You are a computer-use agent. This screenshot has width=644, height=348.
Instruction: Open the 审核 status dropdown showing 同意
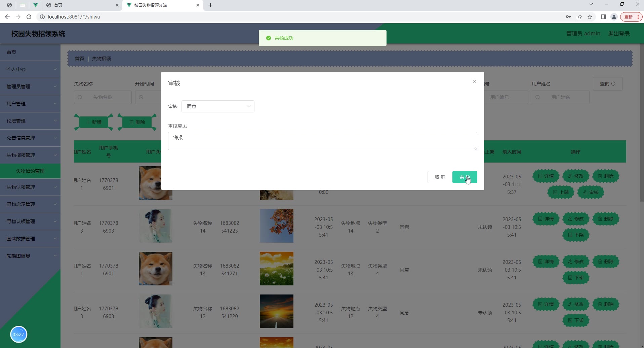pyautogui.click(x=218, y=106)
